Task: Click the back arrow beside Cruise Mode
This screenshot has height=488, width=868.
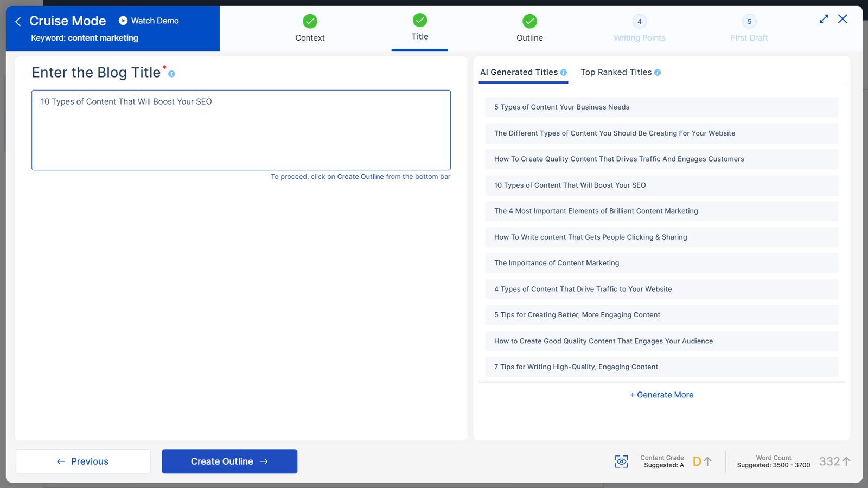Action: coord(18,21)
